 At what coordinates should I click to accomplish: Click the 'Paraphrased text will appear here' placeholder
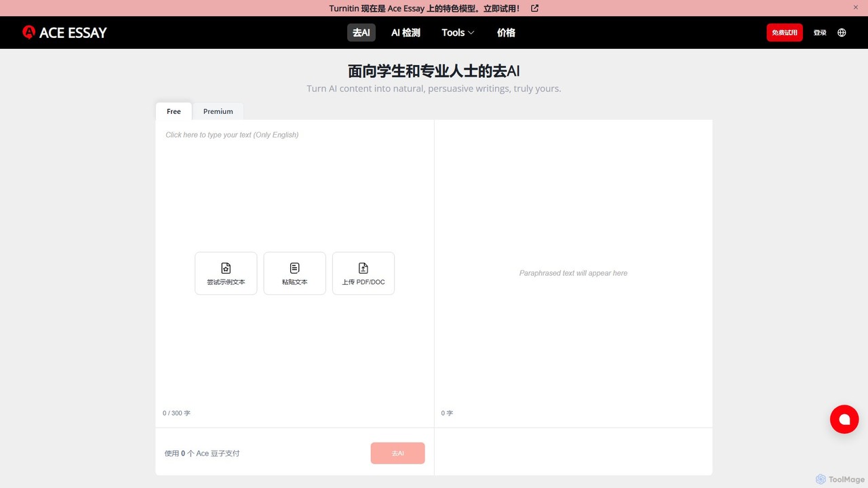[x=574, y=273]
